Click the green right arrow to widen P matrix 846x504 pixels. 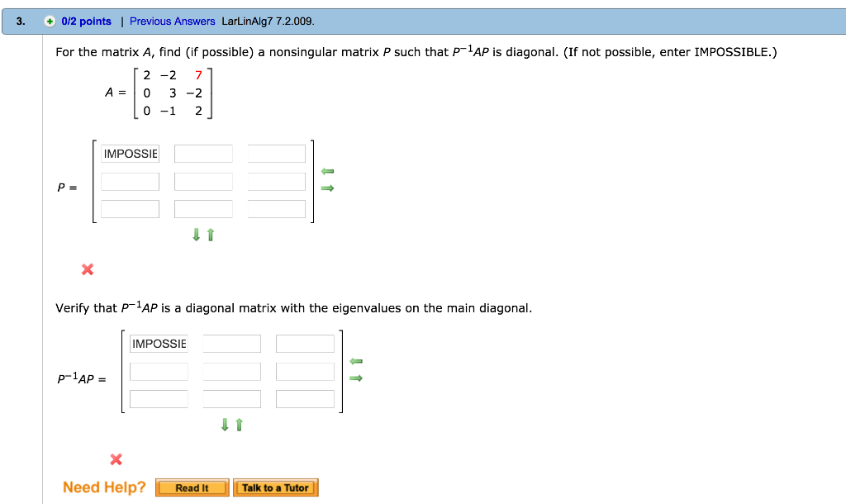tap(327, 188)
